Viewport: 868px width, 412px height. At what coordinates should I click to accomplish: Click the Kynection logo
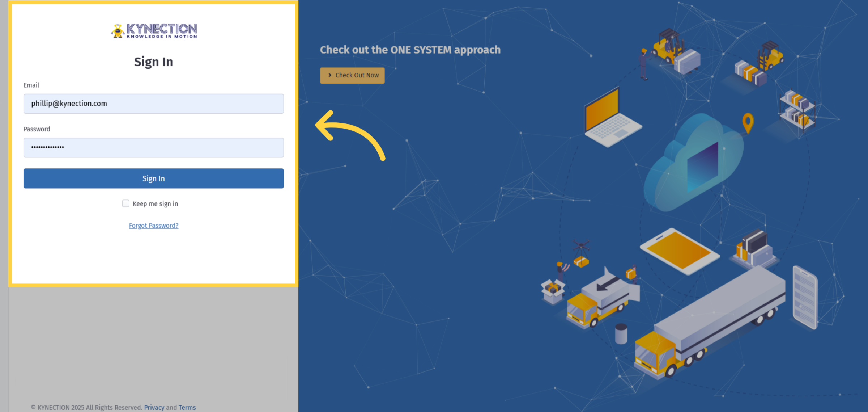pyautogui.click(x=154, y=31)
